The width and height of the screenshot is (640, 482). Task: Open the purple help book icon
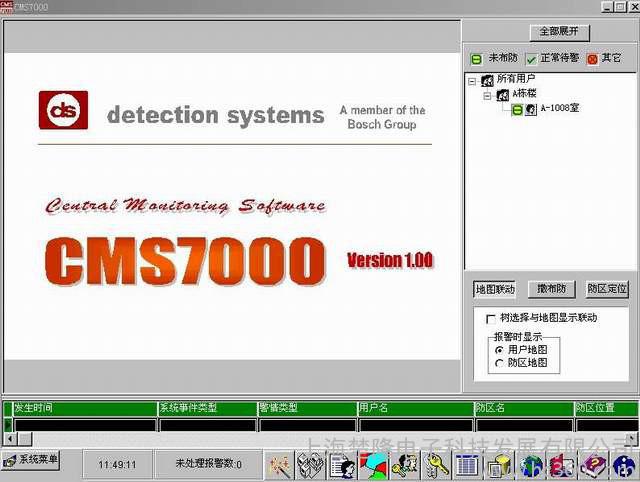click(593, 465)
